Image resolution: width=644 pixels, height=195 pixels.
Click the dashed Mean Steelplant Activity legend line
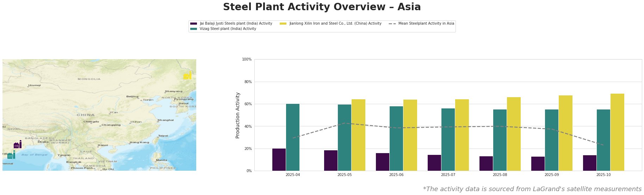(x=392, y=24)
